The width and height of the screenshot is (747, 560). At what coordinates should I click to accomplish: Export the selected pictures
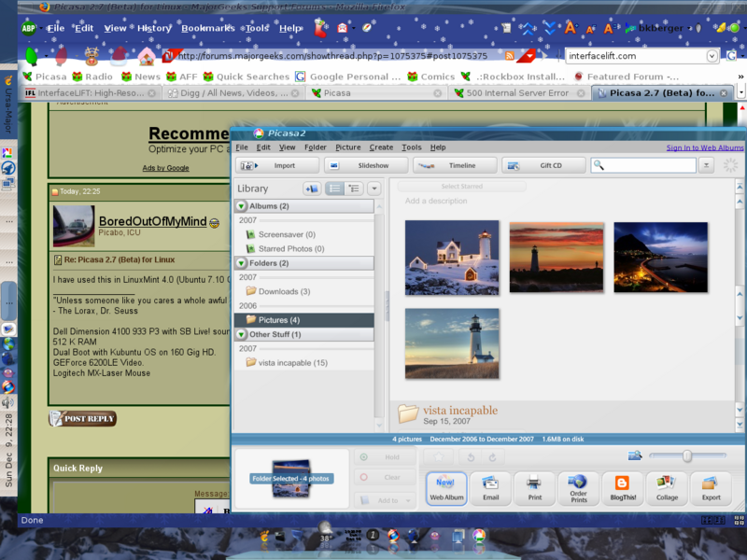pos(711,487)
